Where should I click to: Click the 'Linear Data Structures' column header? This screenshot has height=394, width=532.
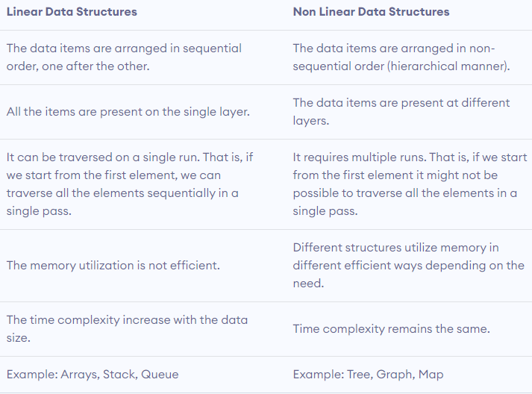click(71, 12)
